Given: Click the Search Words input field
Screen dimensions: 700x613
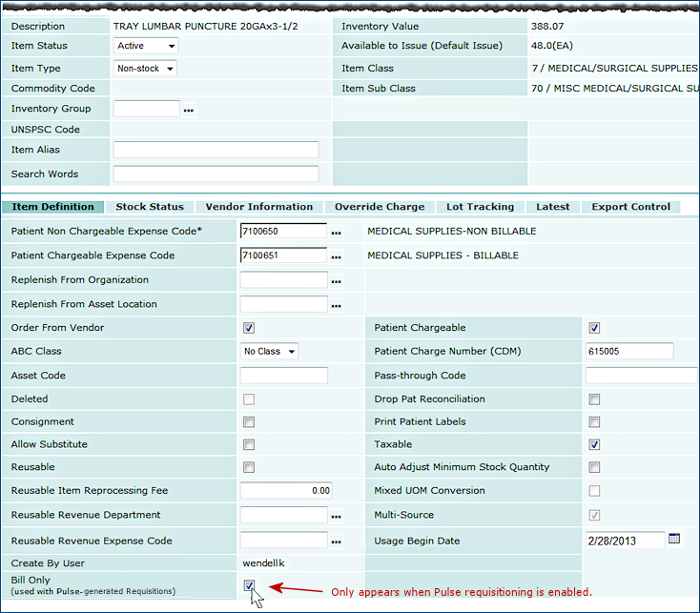Looking at the screenshot, I should click(x=216, y=174).
